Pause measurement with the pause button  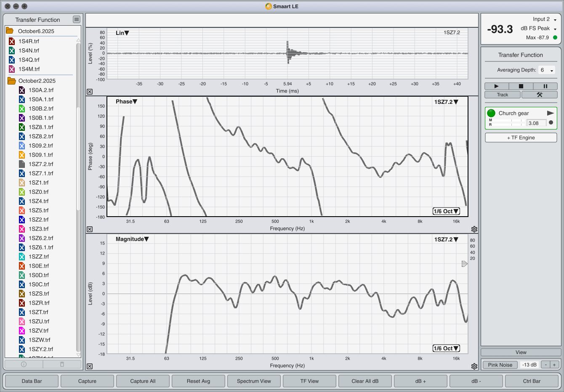pos(545,86)
